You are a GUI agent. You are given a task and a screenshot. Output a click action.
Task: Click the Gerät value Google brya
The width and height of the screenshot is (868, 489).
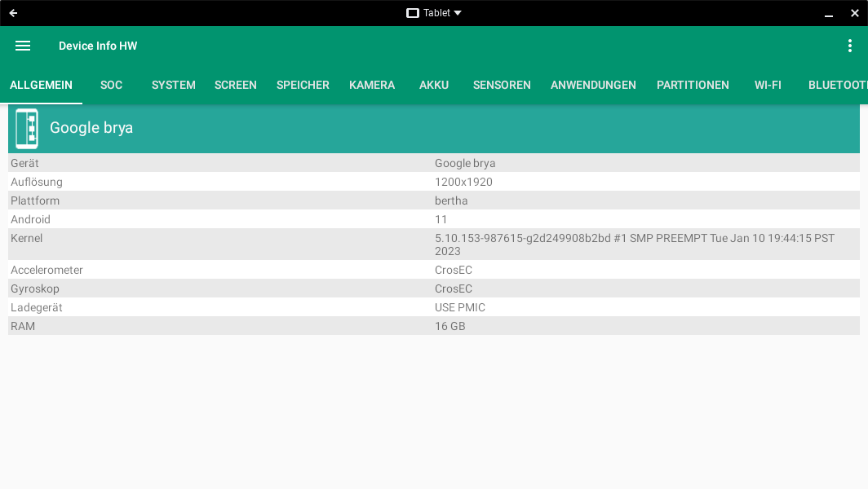point(465,163)
